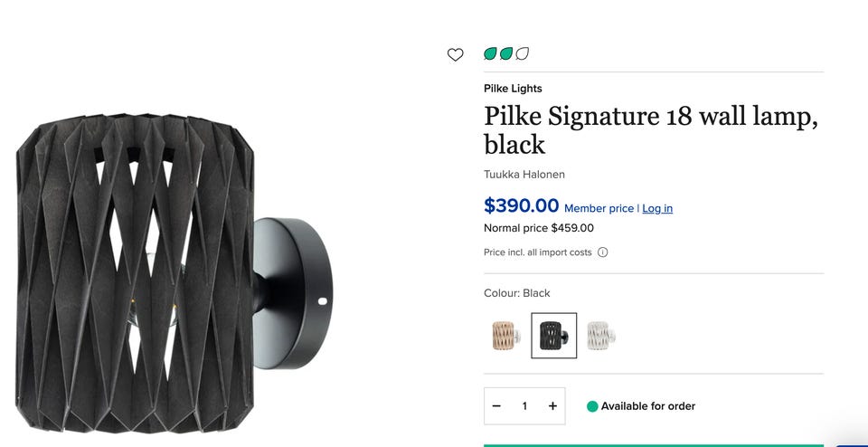
Task: Increase quantity with the plus button
Action: point(552,406)
